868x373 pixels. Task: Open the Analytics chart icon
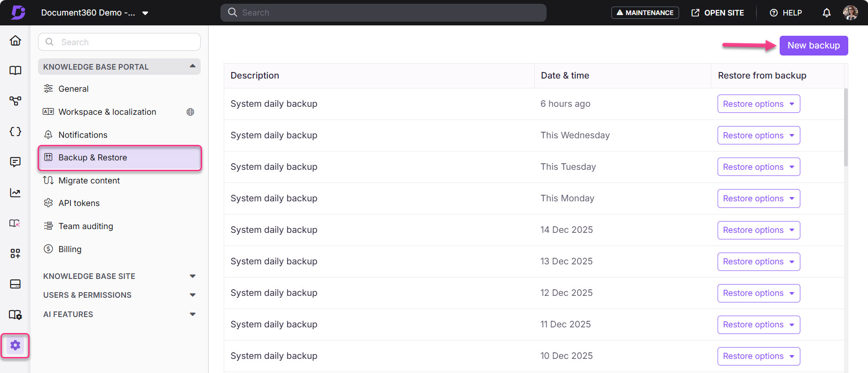pyautogui.click(x=16, y=193)
